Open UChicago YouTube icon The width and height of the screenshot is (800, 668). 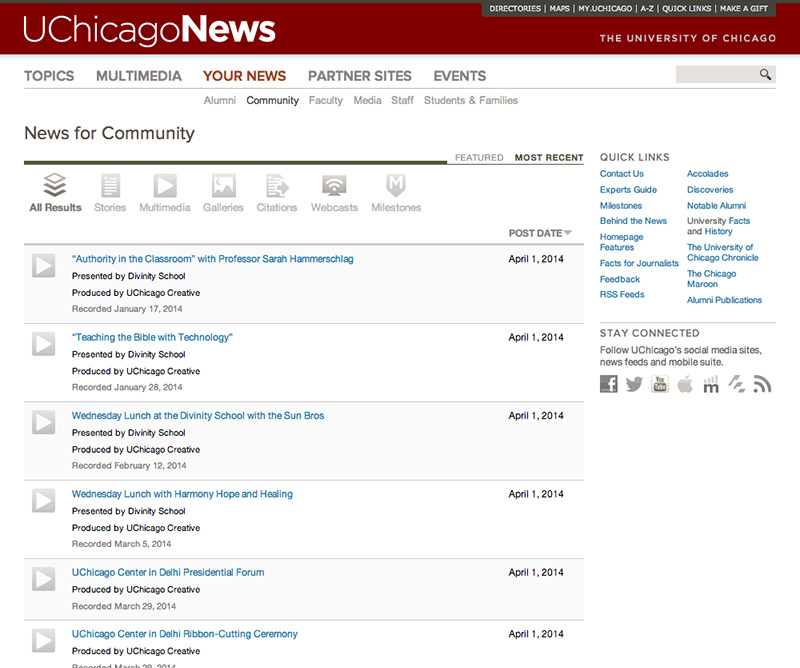point(660,384)
